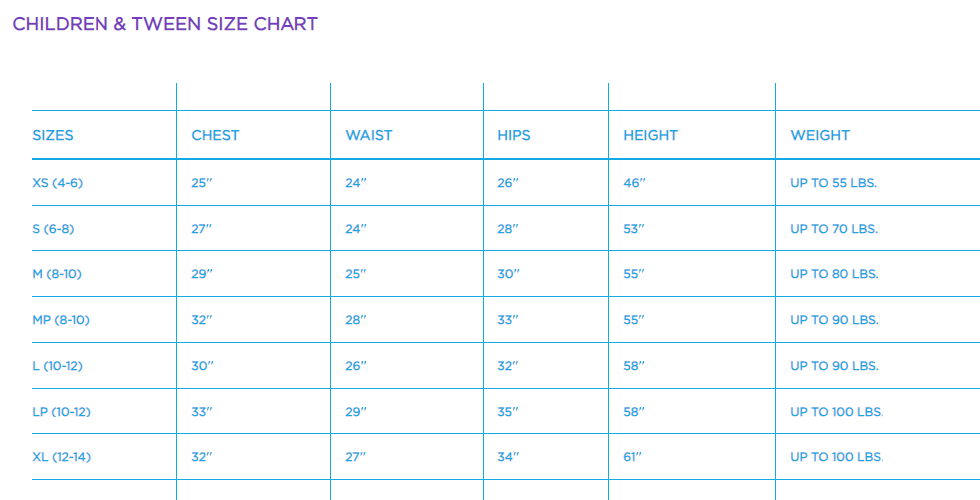
Task: Select the XL (12-14) size label
Action: [60, 457]
